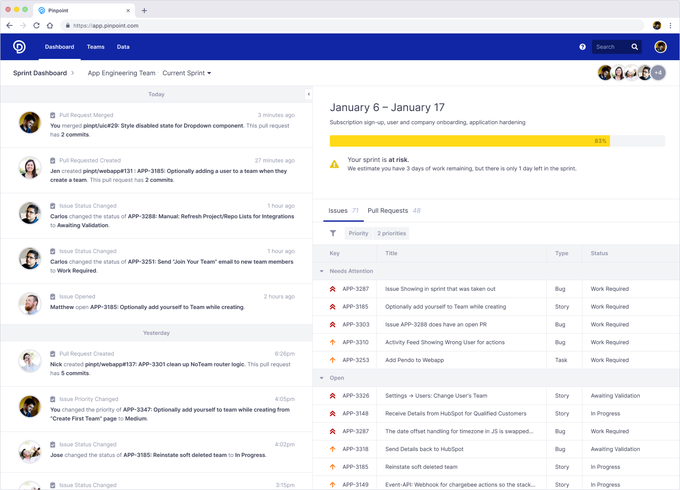Click the high priority icon for APP-3287 bug
680x490 pixels.
(x=333, y=289)
